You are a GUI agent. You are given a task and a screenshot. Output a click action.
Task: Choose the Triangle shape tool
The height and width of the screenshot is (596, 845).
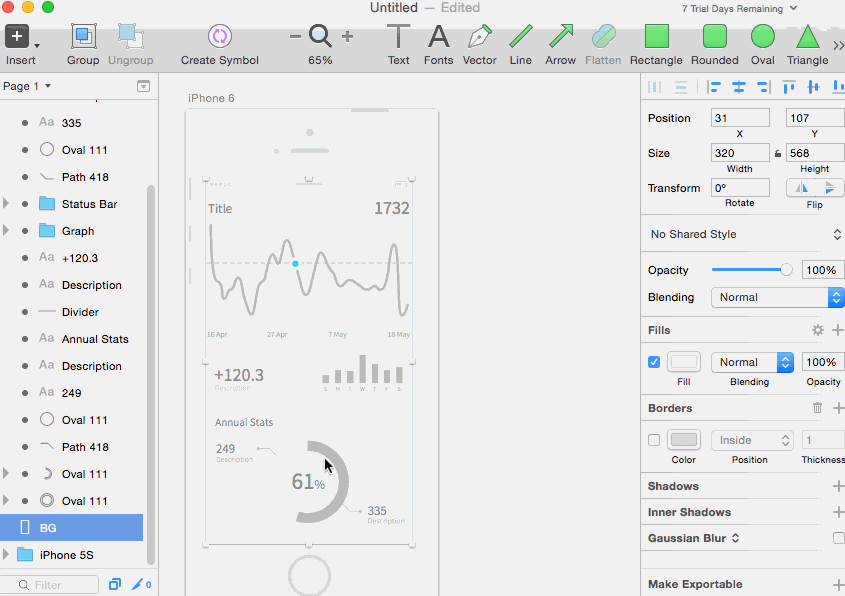pyautogui.click(x=807, y=37)
